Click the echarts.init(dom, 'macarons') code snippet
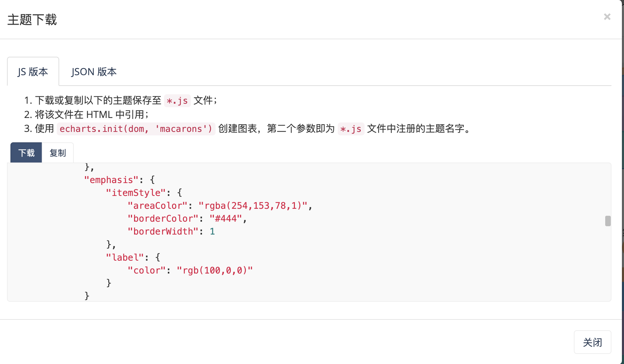 [136, 129]
